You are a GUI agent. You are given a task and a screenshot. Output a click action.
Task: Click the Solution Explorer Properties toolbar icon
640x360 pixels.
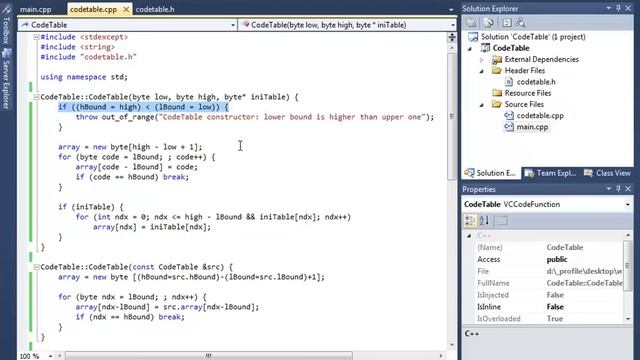471,23
